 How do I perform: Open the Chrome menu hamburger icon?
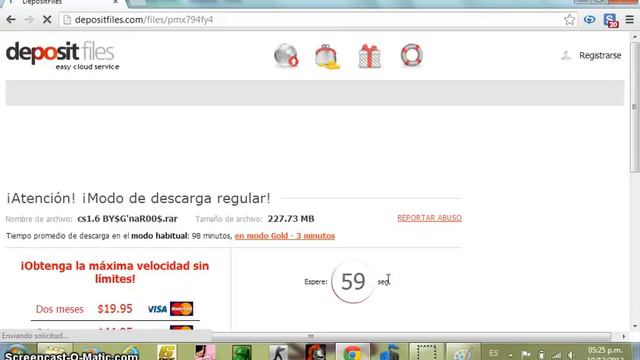click(x=630, y=20)
